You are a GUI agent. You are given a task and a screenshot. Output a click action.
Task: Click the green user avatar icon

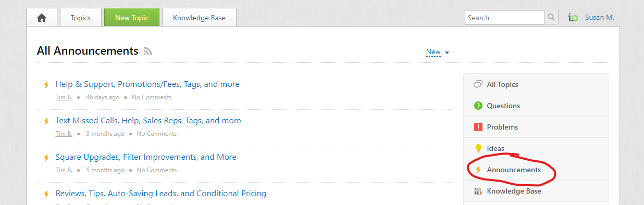(573, 18)
